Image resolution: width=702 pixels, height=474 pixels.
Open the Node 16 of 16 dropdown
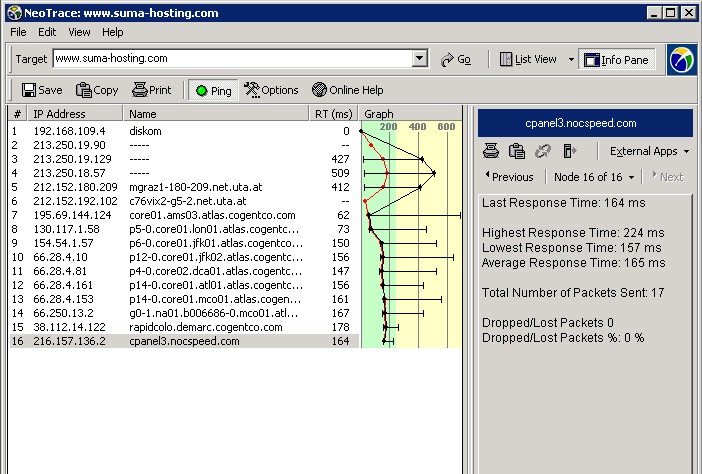tap(594, 177)
